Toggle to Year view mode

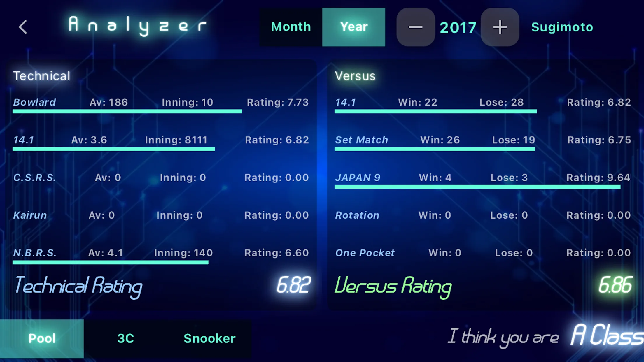tap(354, 27)
